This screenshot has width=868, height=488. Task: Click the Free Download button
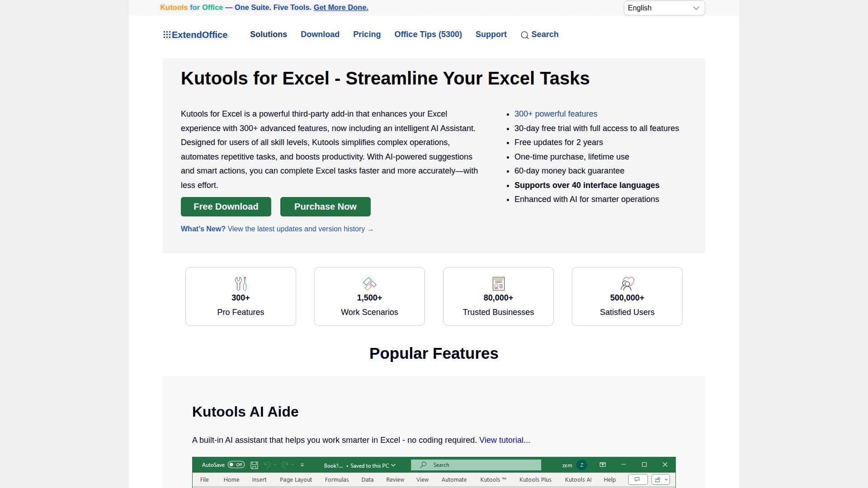(226, 206)
